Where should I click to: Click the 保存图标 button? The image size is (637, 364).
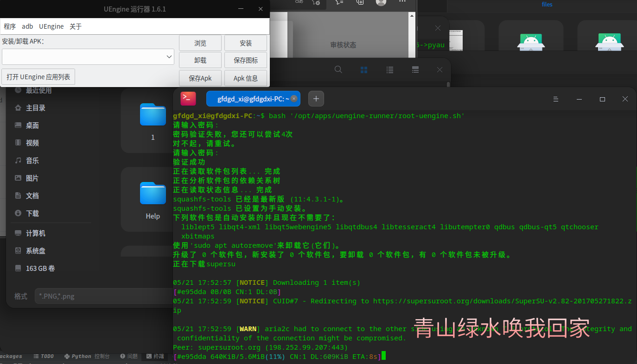pyautogui.click(x=246, y=61)
